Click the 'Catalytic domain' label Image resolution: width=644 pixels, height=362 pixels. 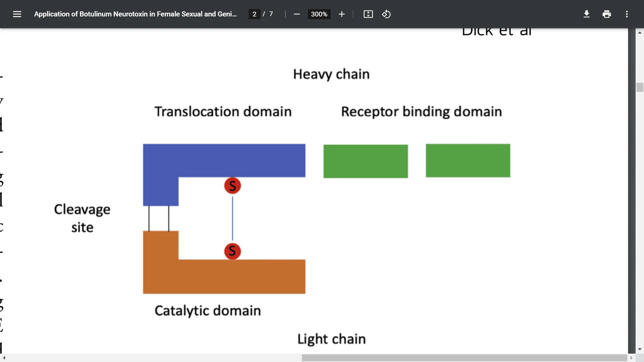(208, 311)
